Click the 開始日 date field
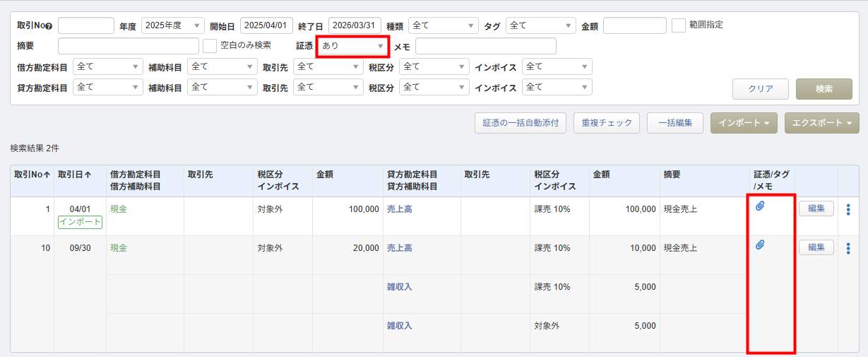The width and height of the screenshot is (868, 357). 266,25
